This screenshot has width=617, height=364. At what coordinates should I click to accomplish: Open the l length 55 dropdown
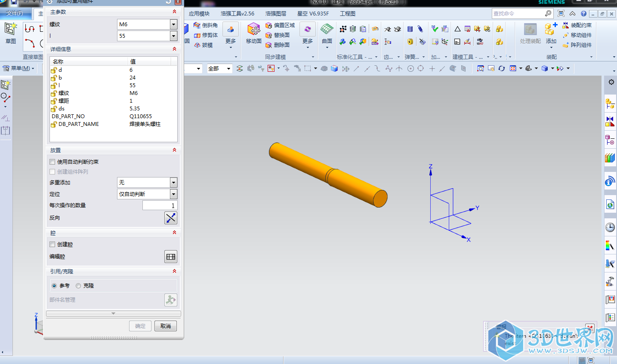(x=173, y=36)
